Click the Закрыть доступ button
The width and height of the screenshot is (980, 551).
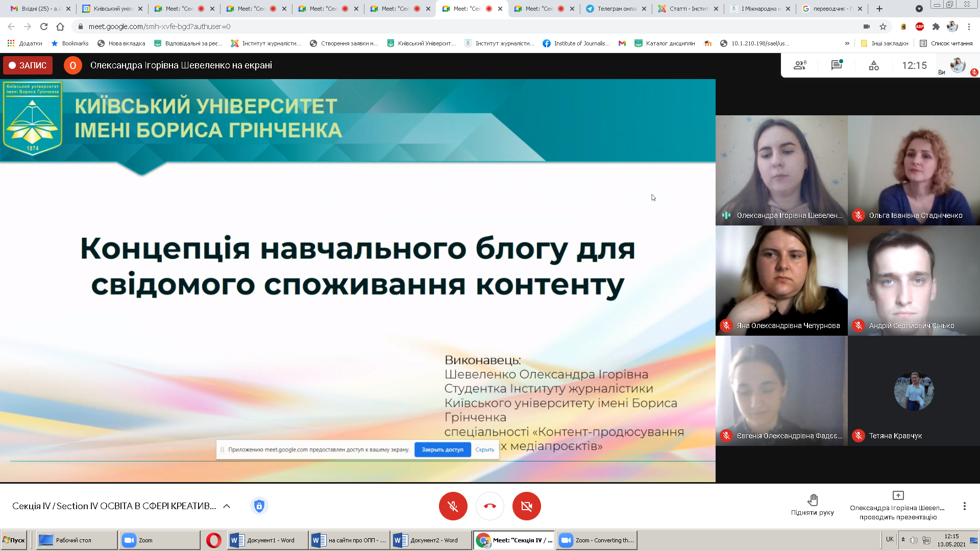(442, 449)
